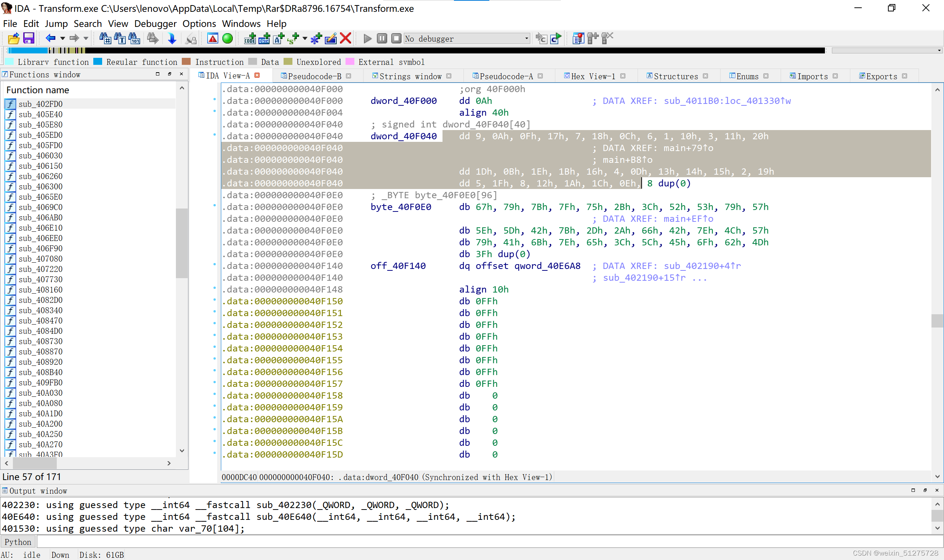This screenshot has height=560, width=944.
Task: Click the search next binoculars-arrow icon
Action: point(153,38)
